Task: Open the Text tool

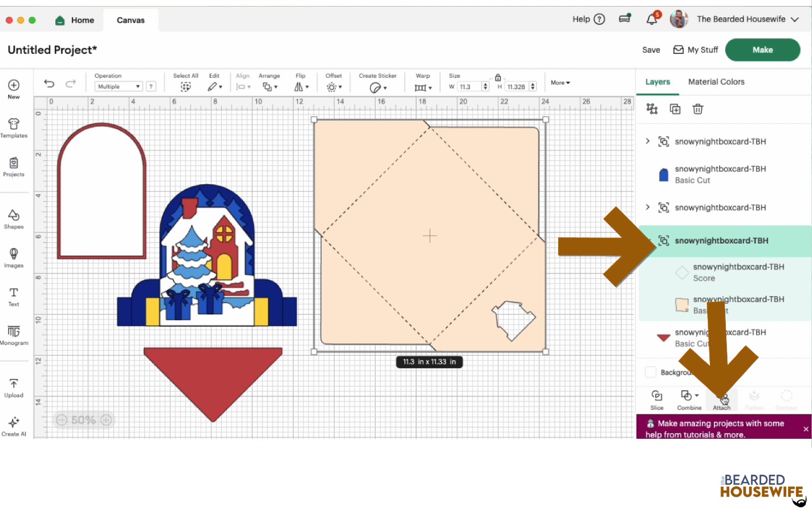Action: (13, 297)
